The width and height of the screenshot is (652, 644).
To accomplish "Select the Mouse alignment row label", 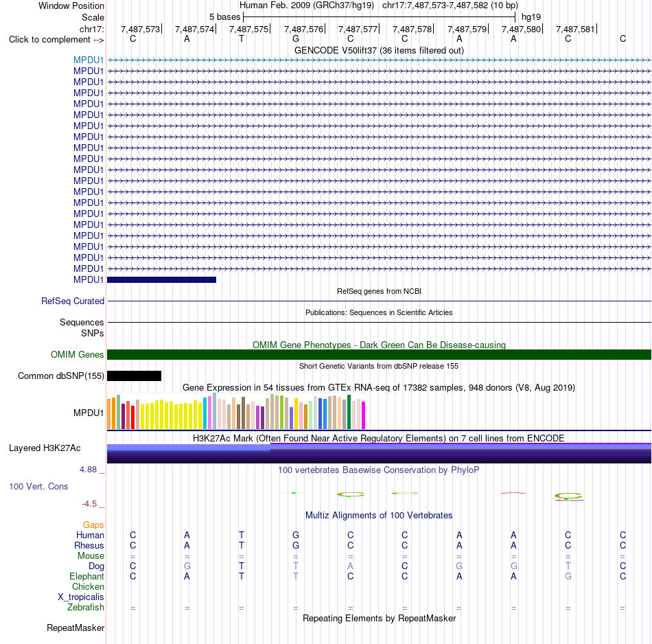I will click(x=91, y=556).
